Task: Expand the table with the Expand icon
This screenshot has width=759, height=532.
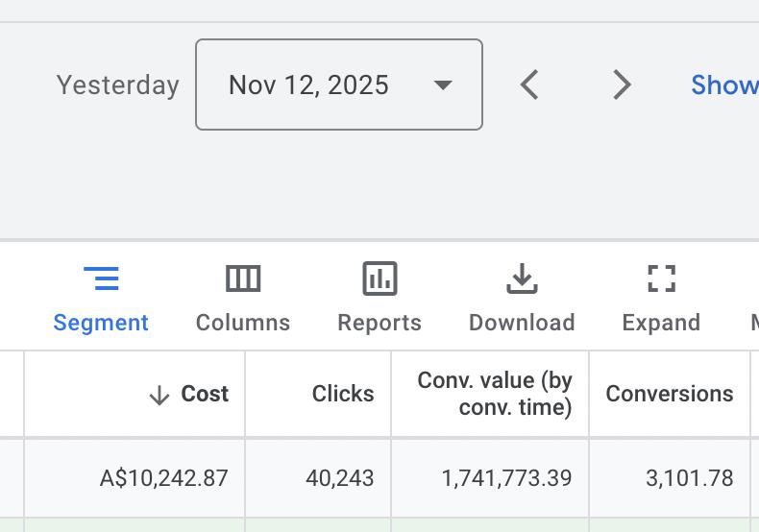Action: (661, 278)
